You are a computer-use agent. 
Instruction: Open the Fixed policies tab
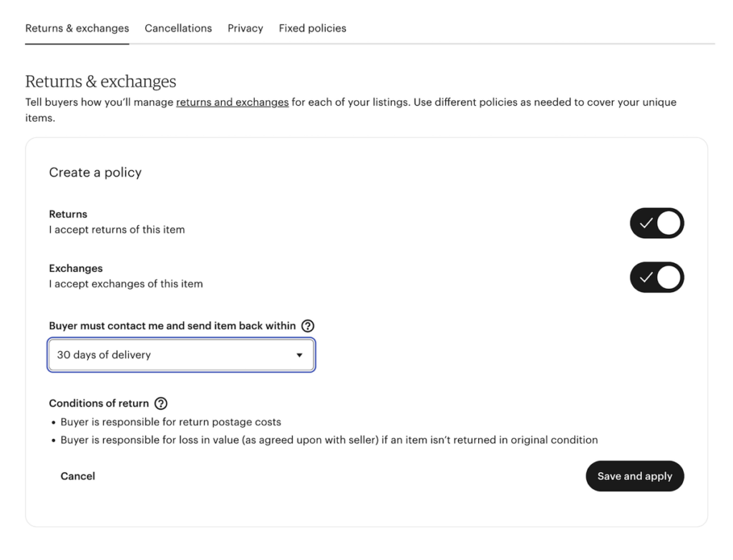[x=312, y=28]
